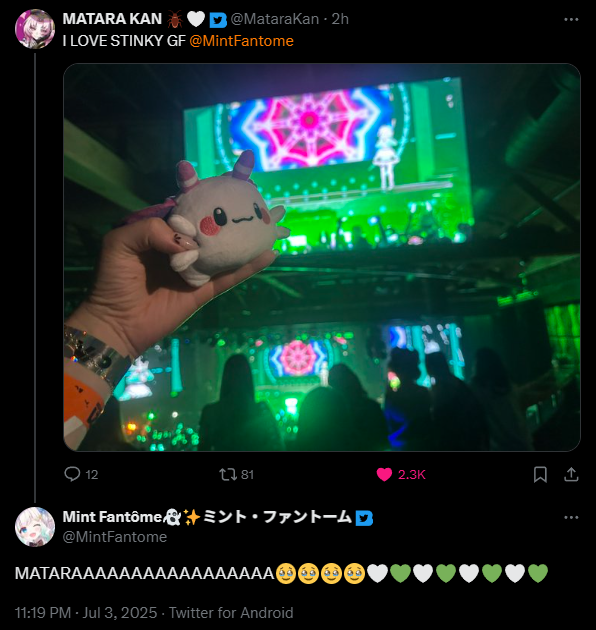Open MATARA KAN's profile avatar
Viewport: 596px width, 630px height.
click(x=35, y=29)
